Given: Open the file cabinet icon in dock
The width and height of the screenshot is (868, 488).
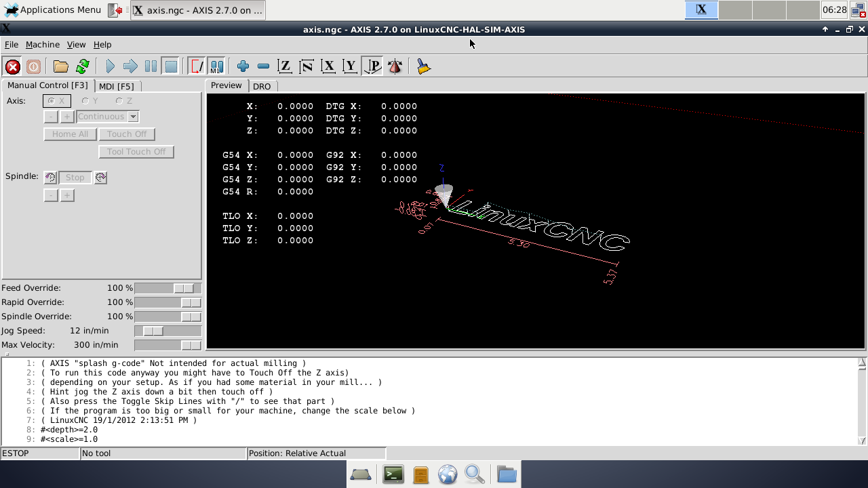Looking at the screenshot, I should pyautogui.click(x=421, y=474).
